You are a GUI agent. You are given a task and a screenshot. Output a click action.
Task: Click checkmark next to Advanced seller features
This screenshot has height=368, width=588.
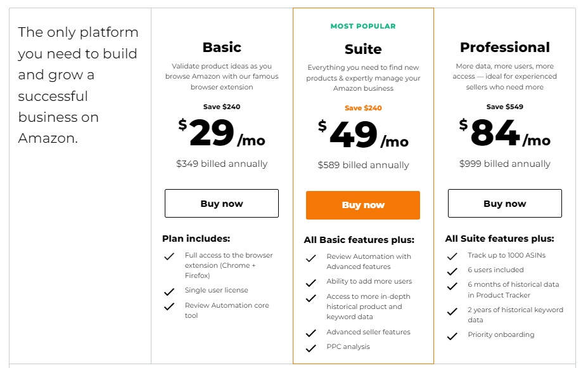(x=310, y=333)
